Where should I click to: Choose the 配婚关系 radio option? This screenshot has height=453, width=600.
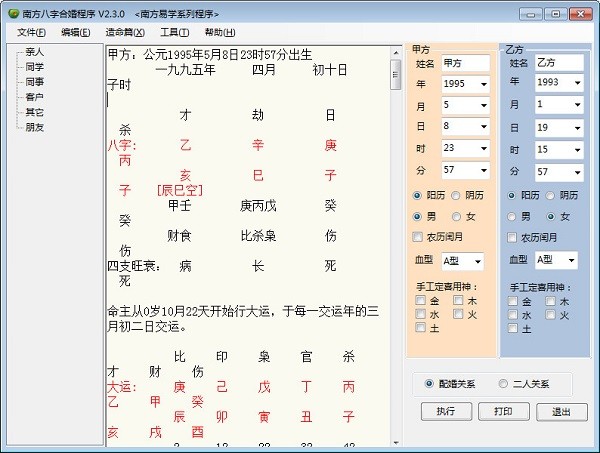[429, 383]
